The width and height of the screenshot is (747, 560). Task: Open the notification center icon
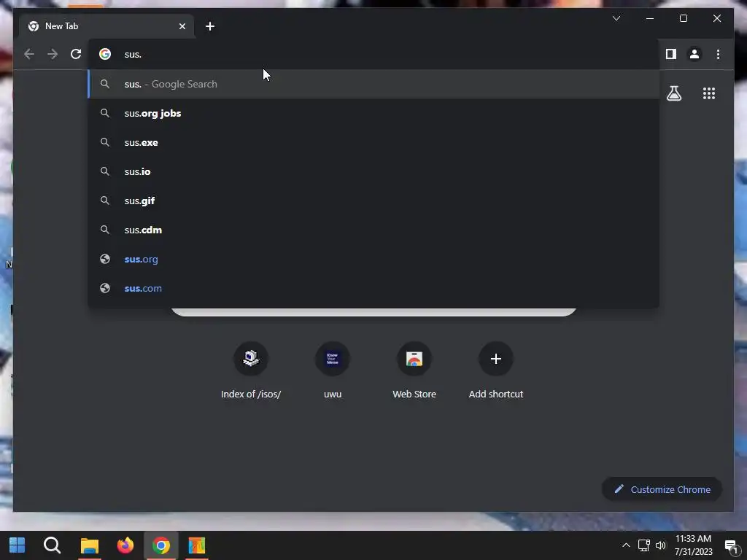tap(731, 546)
